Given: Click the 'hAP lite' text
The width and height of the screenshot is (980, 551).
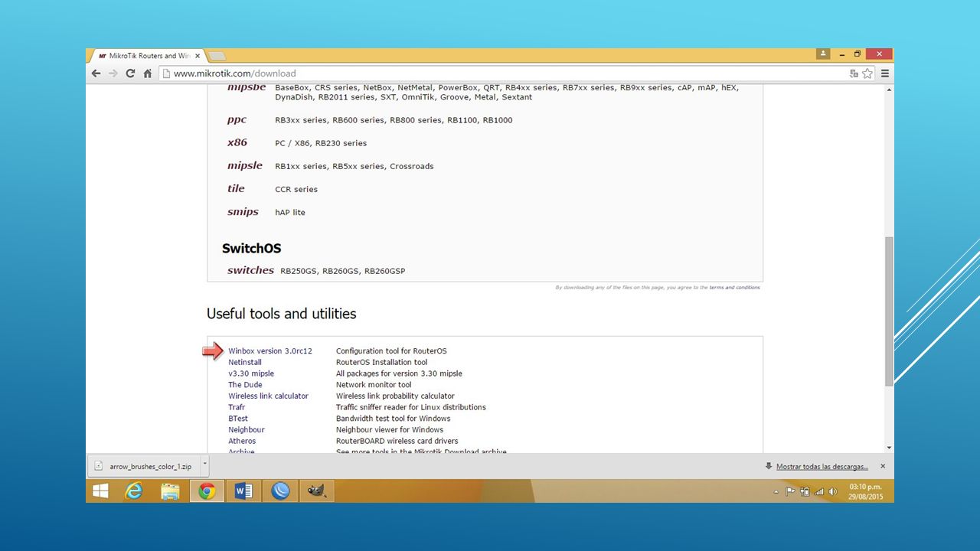Looking at the screenshot, I should point(290,213).
